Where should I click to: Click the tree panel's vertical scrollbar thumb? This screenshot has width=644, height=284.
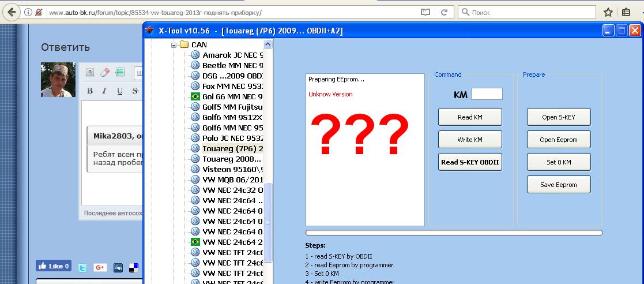coord(268,222)
